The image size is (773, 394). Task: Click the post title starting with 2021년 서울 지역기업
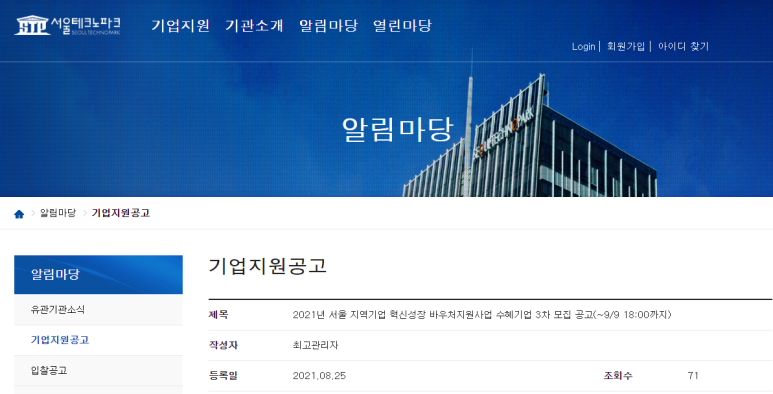[482, 315]
